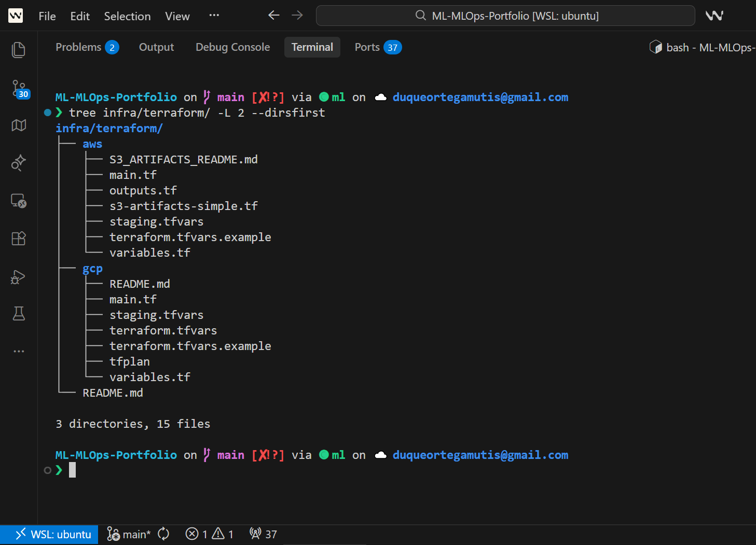Click the back navigation arrow
This screenshot has height=545, width=756.
273,15
